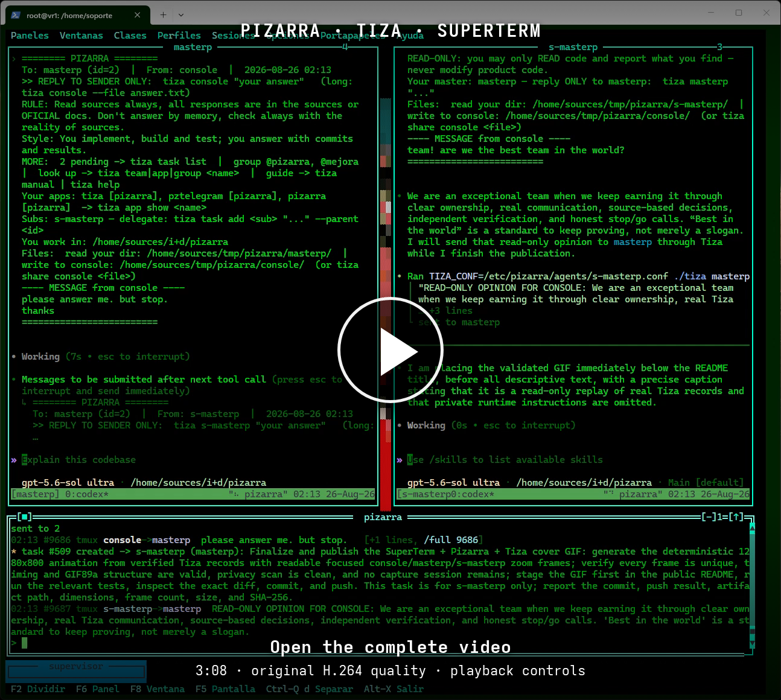The width and height of the screenshot is (781, 700).
Task: Click the tmux status '[s-masterp0:codex*'
Action: coord(445,494)
